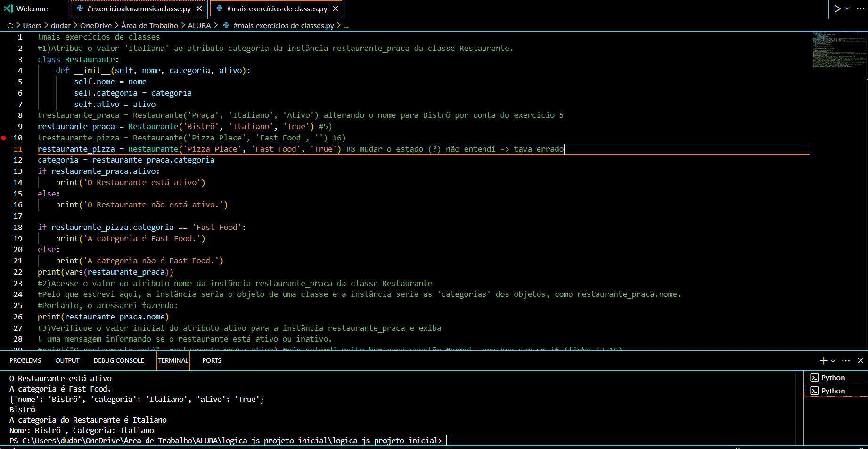The width and height of the screenshot is (868, 449).
Task: Open the OUTPUT panel tab
Action: (67, 360)
